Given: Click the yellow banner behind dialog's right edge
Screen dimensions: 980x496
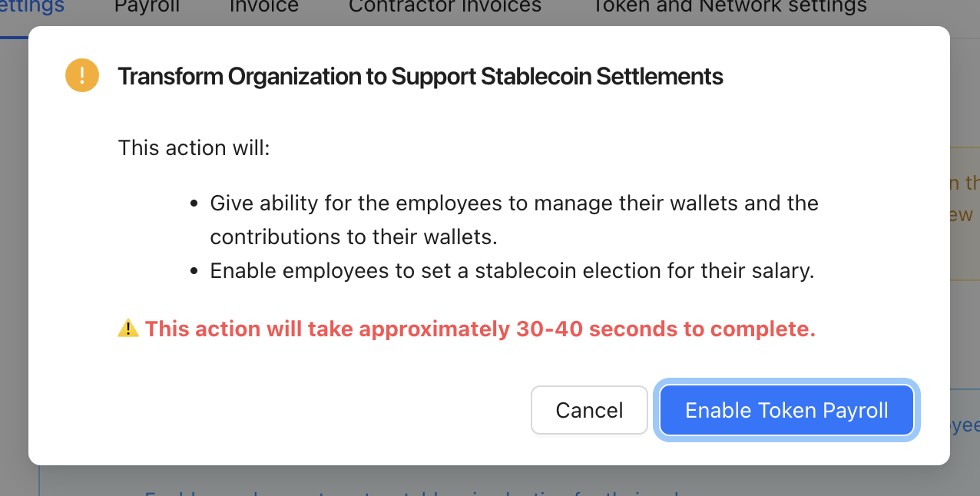Looking at the screenshot, I should point(965,213).
